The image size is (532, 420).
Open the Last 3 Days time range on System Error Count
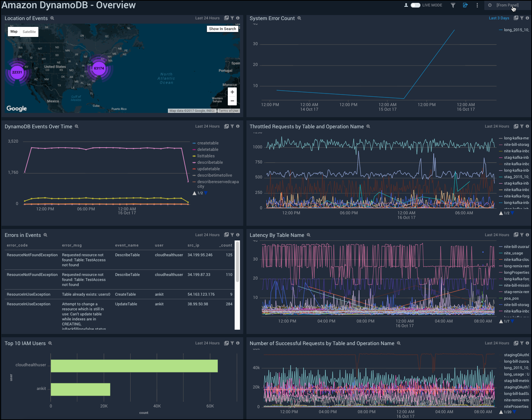[x=499, y=18]
